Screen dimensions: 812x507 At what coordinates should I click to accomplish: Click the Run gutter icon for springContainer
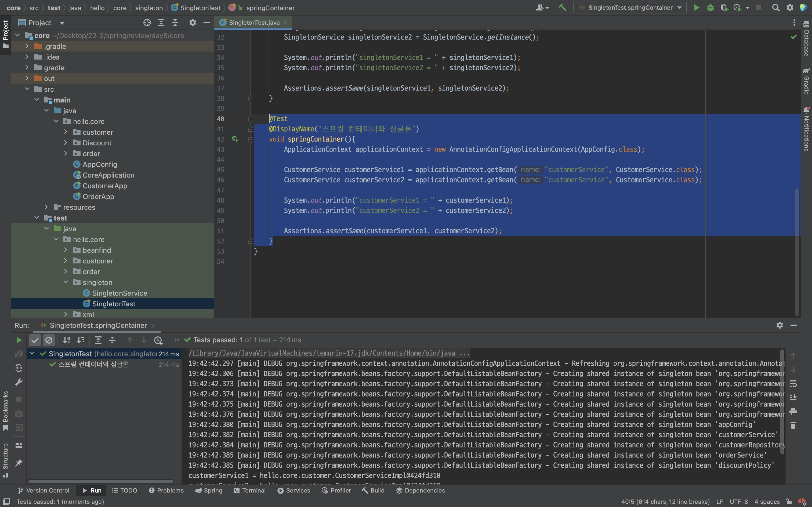point(235,139)
